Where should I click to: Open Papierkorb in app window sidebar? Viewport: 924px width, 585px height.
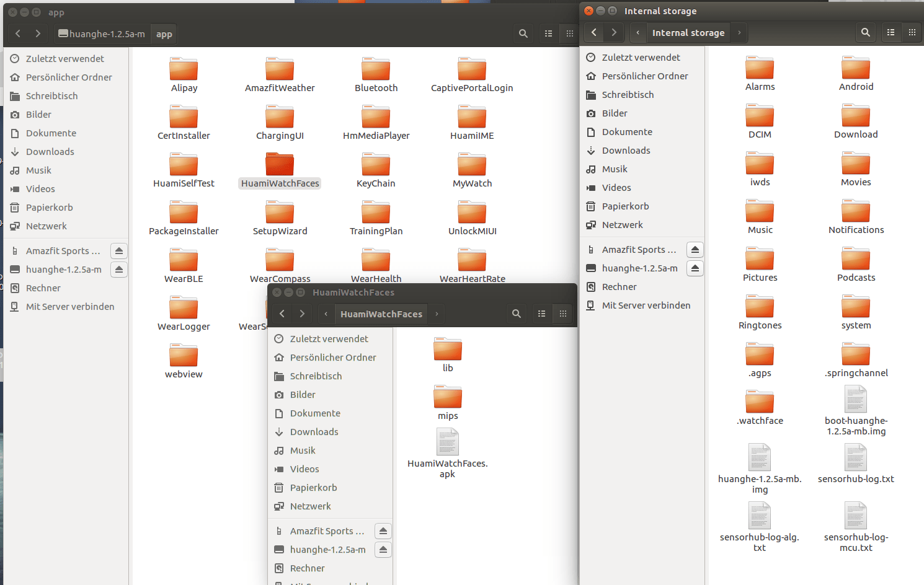click(66, 208)
